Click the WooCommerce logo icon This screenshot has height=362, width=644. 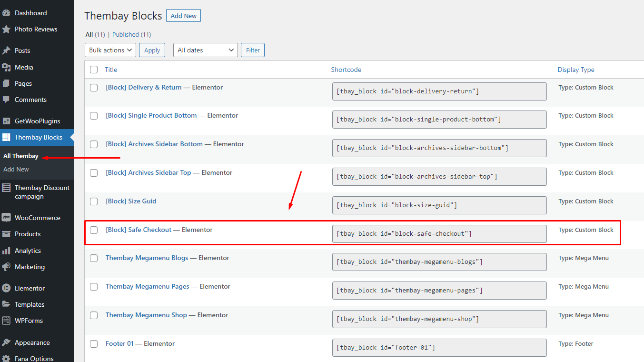click(x=6, y=218)
